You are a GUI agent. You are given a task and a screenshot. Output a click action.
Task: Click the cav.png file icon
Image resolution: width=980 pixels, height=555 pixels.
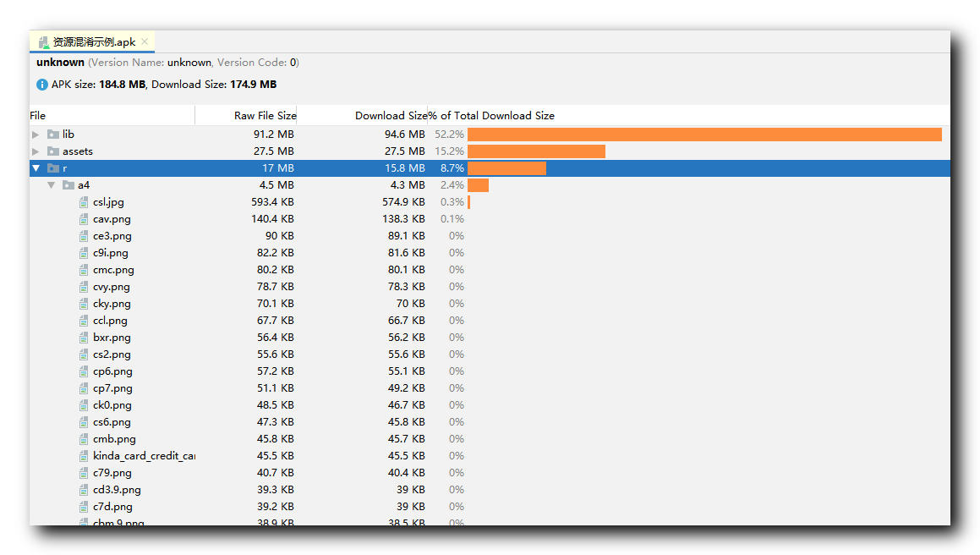(84, 219)
